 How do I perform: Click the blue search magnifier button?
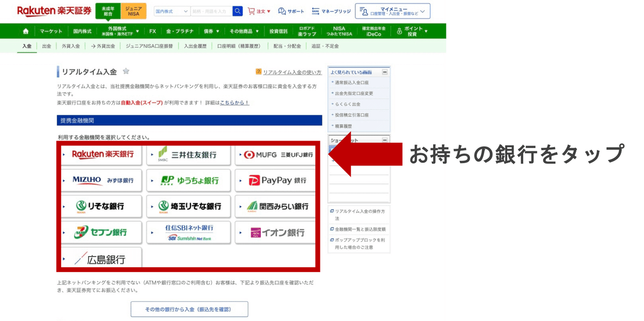237,11
